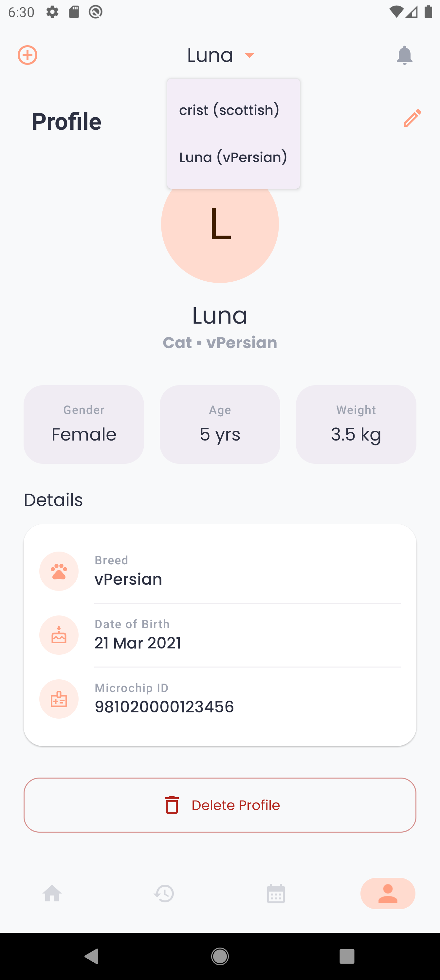Tap the Date of Birth row
440x980 pixels.
(x=247, y=635)
